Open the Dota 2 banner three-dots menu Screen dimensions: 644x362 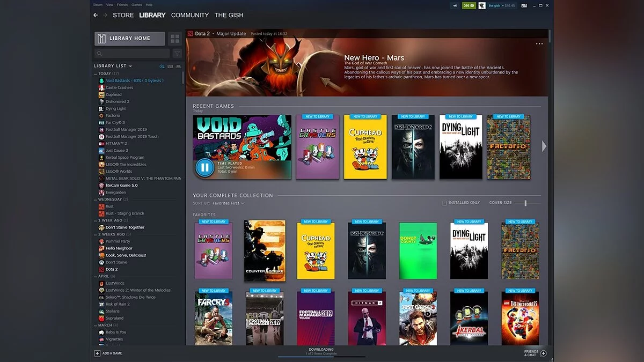tap(539, 44)
